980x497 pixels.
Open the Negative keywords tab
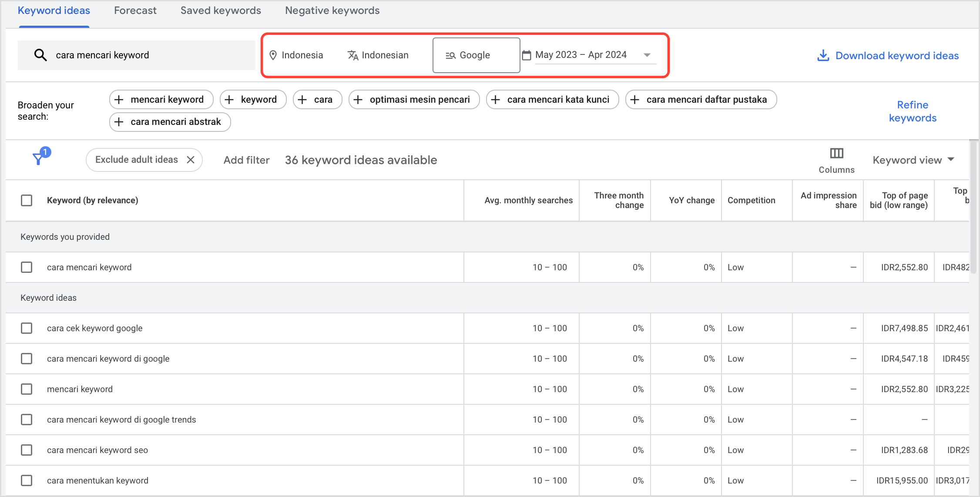click(x=332, y=11)
